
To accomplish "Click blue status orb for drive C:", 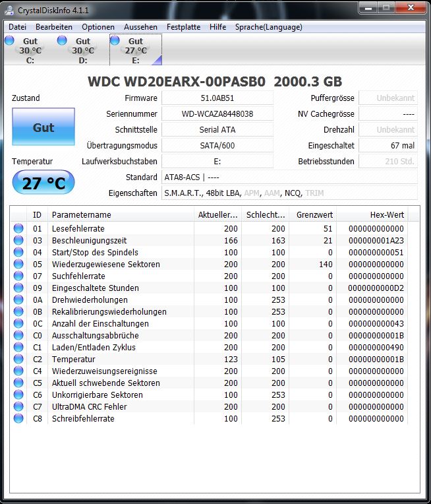I will [x=10, y=40].
